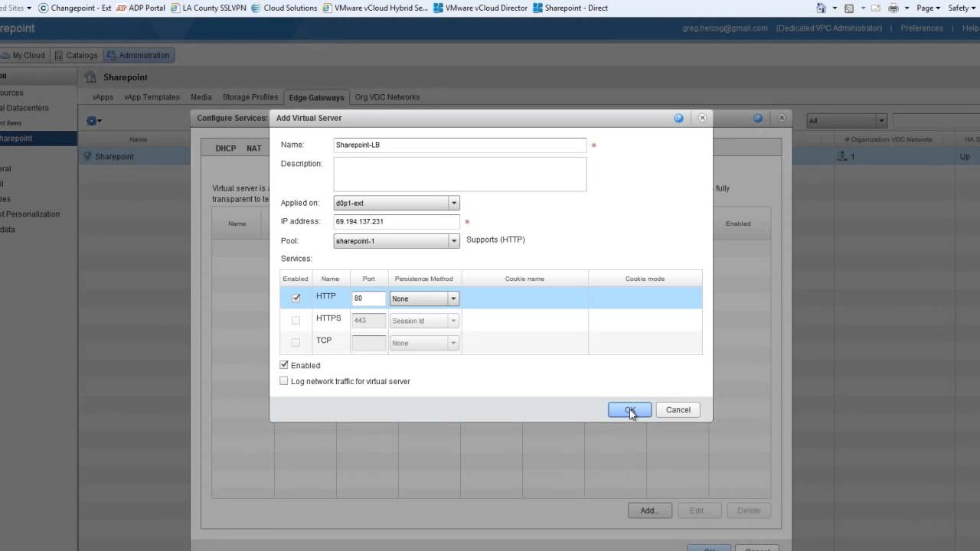The width and height of the screenshot is (980, 551).
Task: Click the Organization VDC Networks count icon
Action: pos(842,156)
